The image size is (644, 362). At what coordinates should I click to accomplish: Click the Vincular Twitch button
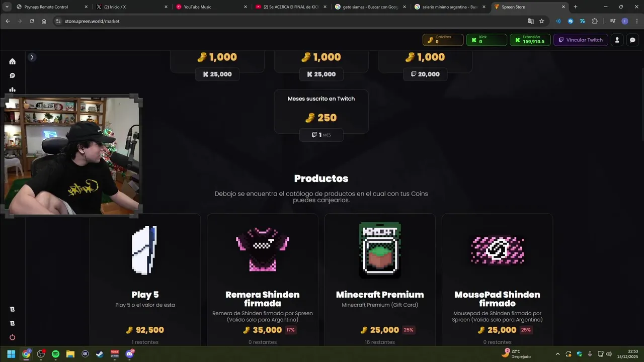581,40
